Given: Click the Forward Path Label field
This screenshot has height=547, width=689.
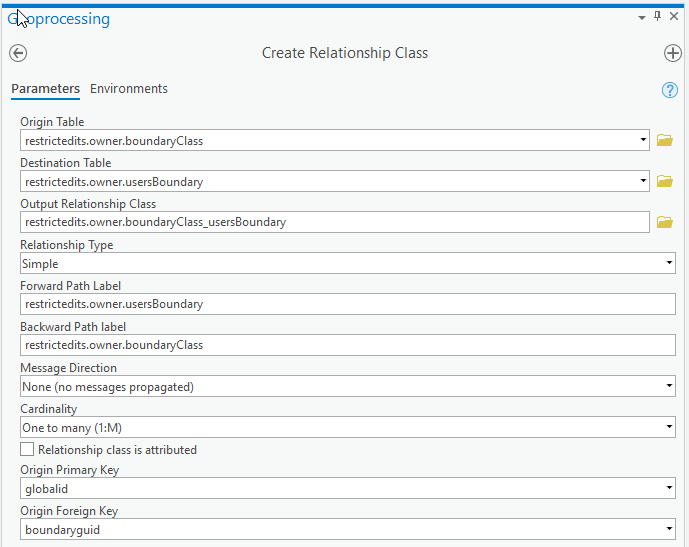Looking at the screenshot, I should point(348,304).
